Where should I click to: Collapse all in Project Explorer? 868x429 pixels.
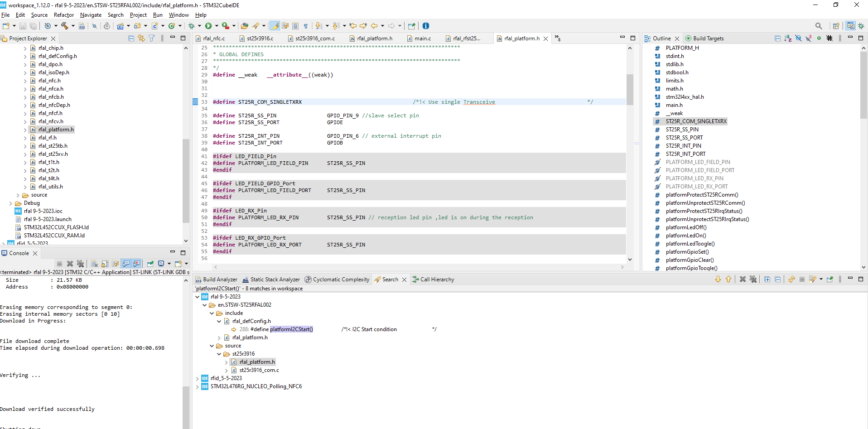click(131, 39)
